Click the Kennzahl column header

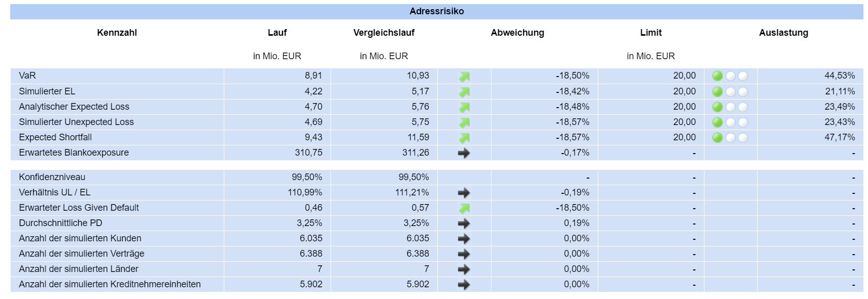117,33
